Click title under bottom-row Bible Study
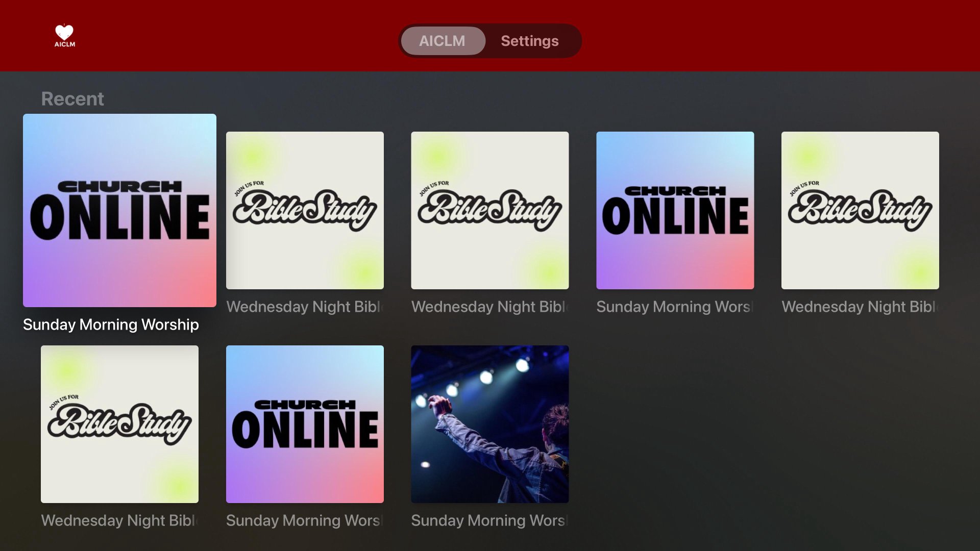Screen dimensions: 980x551 119,520
